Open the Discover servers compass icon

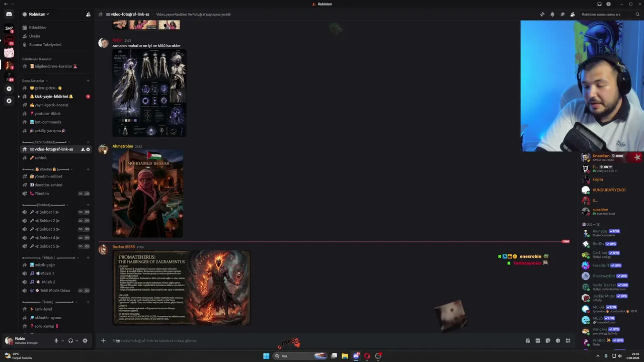click(9, 101)
